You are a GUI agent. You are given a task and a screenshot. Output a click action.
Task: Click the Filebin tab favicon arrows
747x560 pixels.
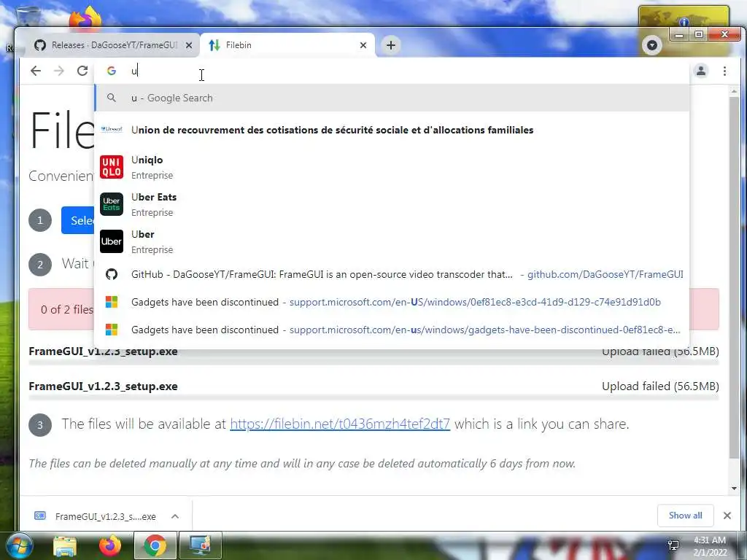click(214, 45)
